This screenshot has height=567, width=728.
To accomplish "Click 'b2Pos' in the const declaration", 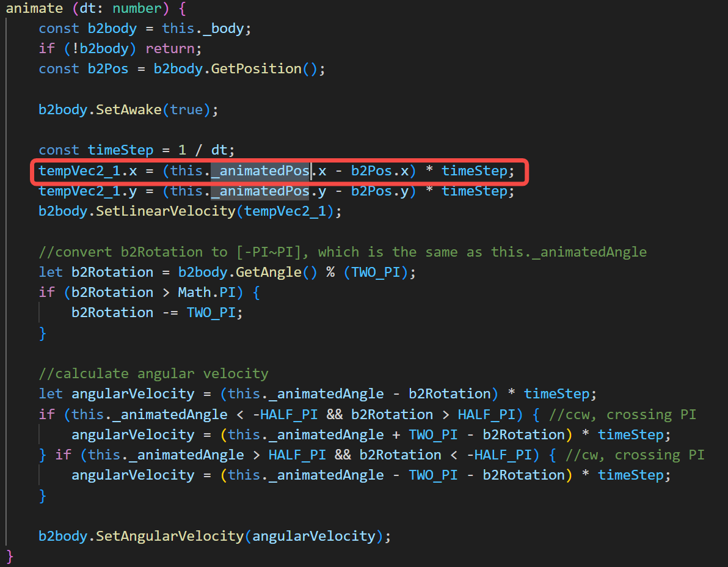I will pyautogui.click(x=108, y=68).
